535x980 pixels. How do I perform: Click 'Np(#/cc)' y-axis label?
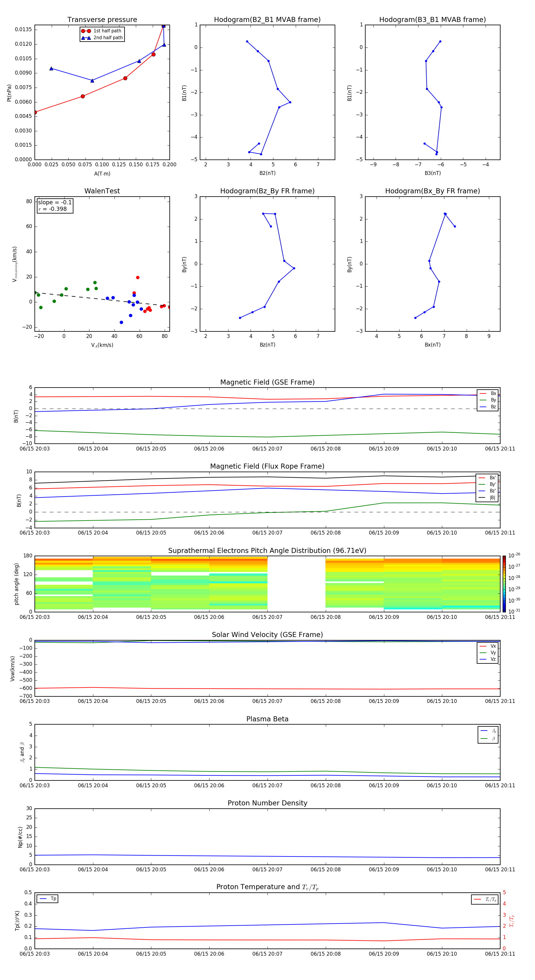(x=20, y=837)
